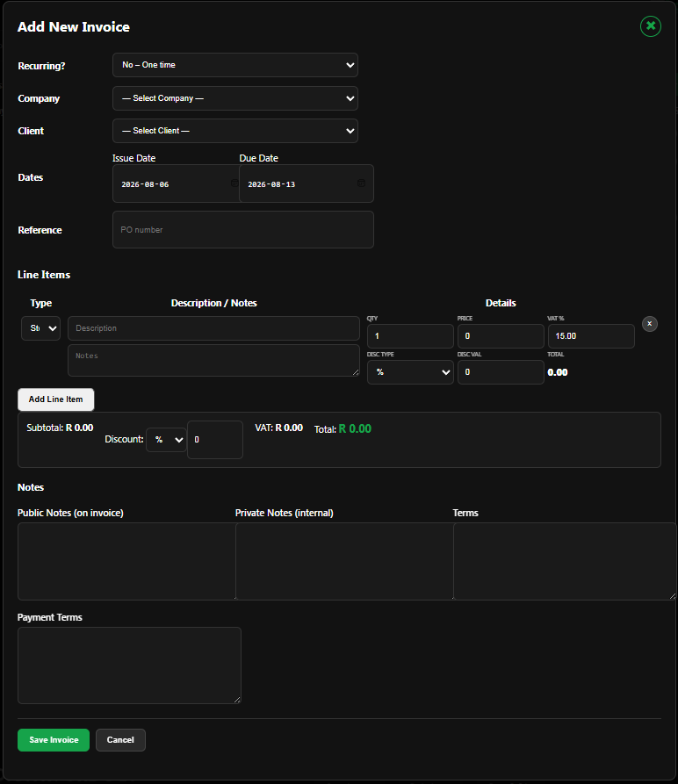
Task: Click the VAT: R 0.00 text
Action: click(279, 428)
